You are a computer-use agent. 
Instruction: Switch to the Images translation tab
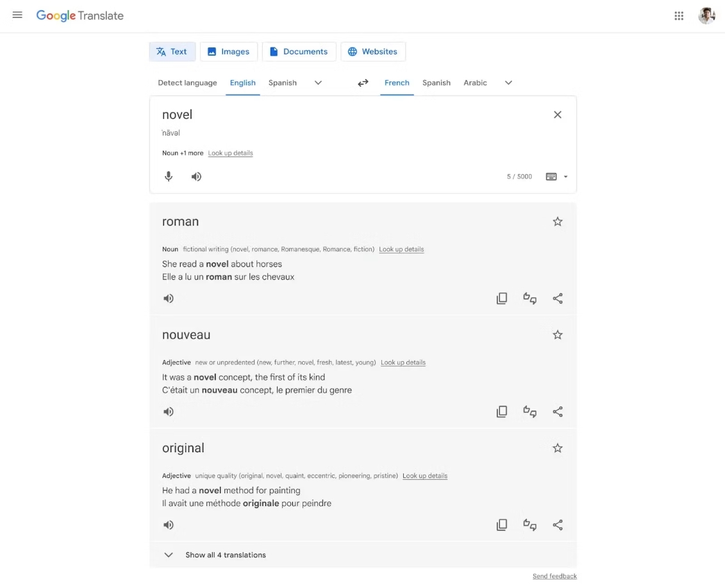pos(228,51)
